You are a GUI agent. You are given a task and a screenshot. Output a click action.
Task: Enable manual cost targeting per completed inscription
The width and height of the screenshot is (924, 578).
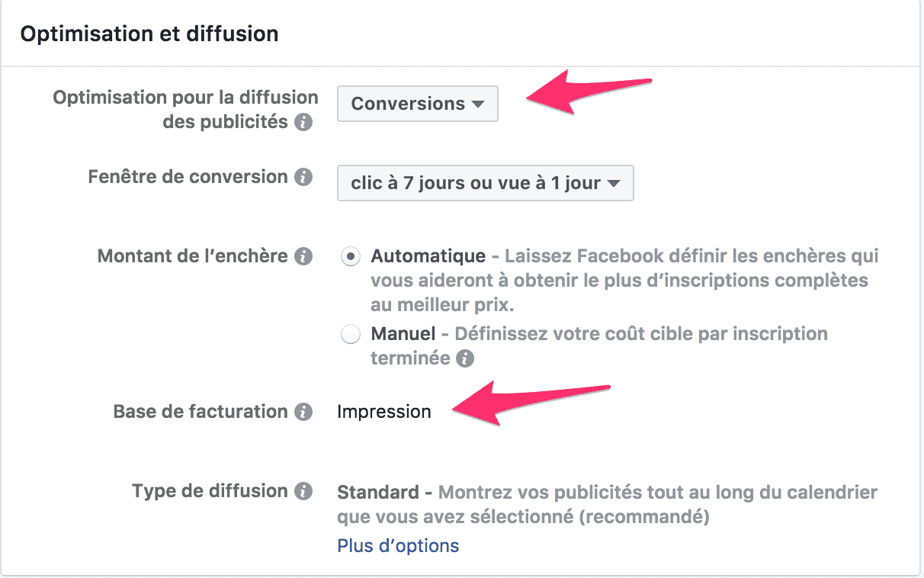[x=350, y=333]
